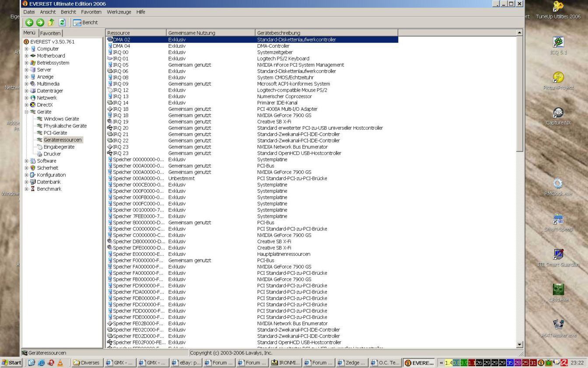Click the DirectX tree icon
Image resolution: width=588 pixels, height=368 pixels.
point(33,105)
